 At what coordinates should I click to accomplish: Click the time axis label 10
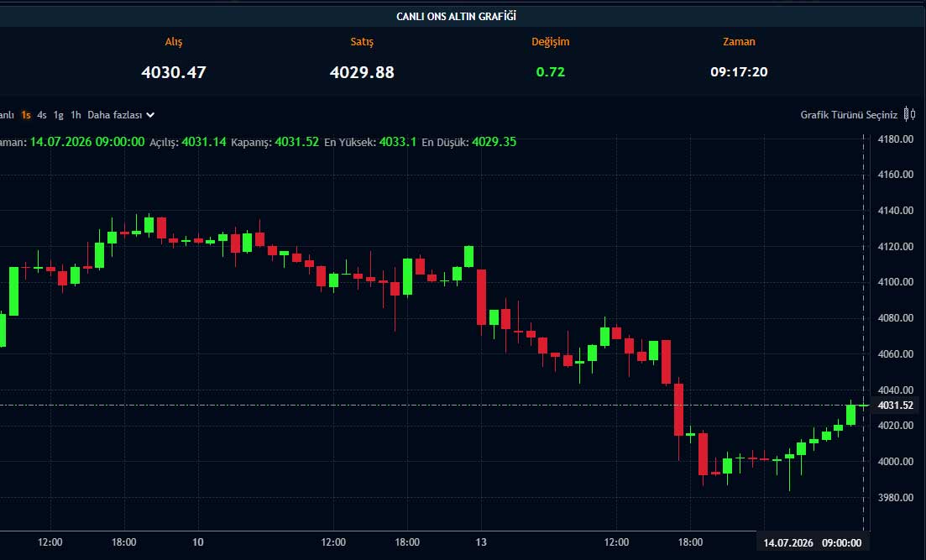(x=198, y=542)
